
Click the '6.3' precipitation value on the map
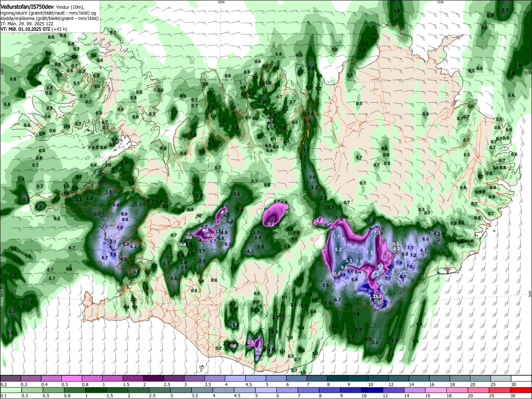point(227,244)
